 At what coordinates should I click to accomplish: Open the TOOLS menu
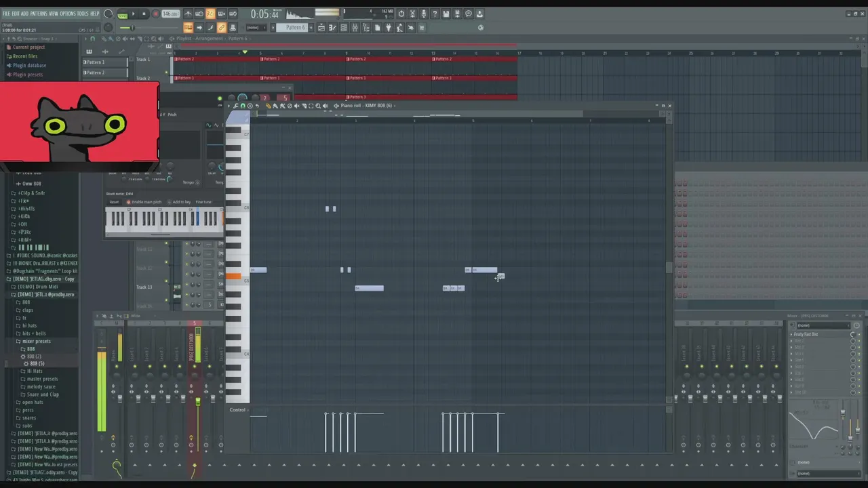click(x=83, y=14)
